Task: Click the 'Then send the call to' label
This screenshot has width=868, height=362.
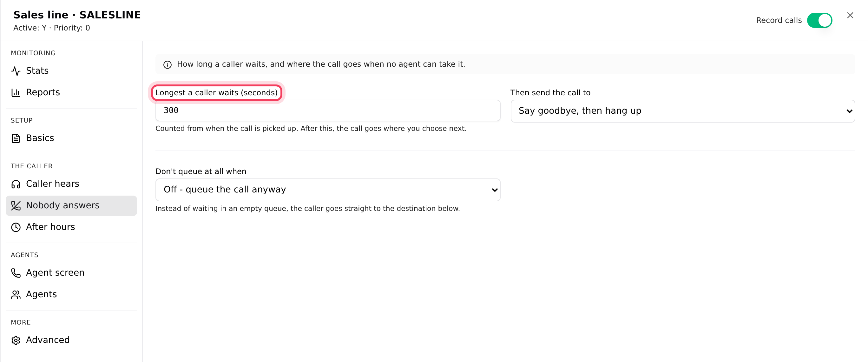Action: coord(550,93)
